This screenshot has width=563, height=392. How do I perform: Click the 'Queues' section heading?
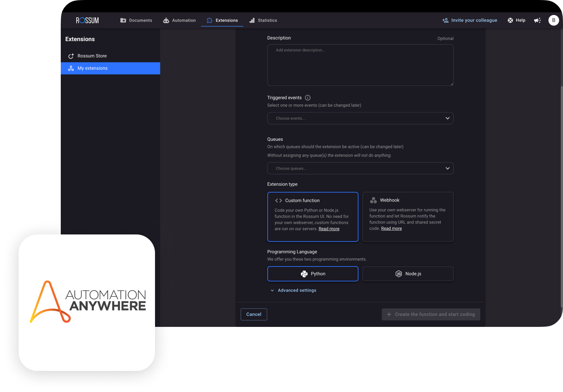point(275,139)
